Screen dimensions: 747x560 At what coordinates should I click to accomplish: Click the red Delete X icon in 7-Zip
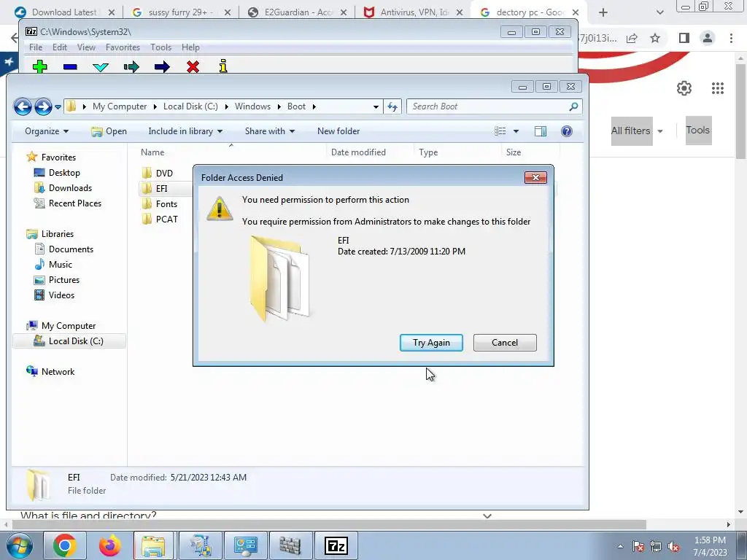pyautogui.click(x=193, y=66)
